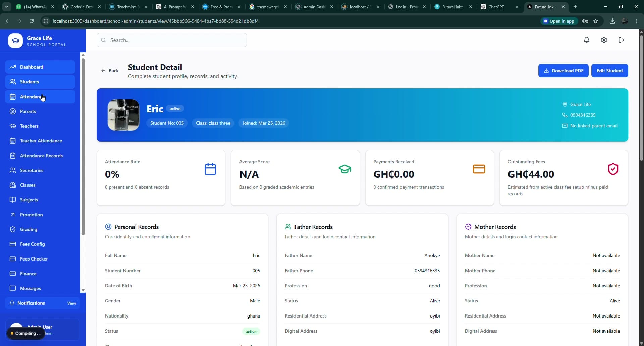Viewport: 644px width, 346px height.
Task: Click the active badge next to Eric's name
Action: pos(175,108)
